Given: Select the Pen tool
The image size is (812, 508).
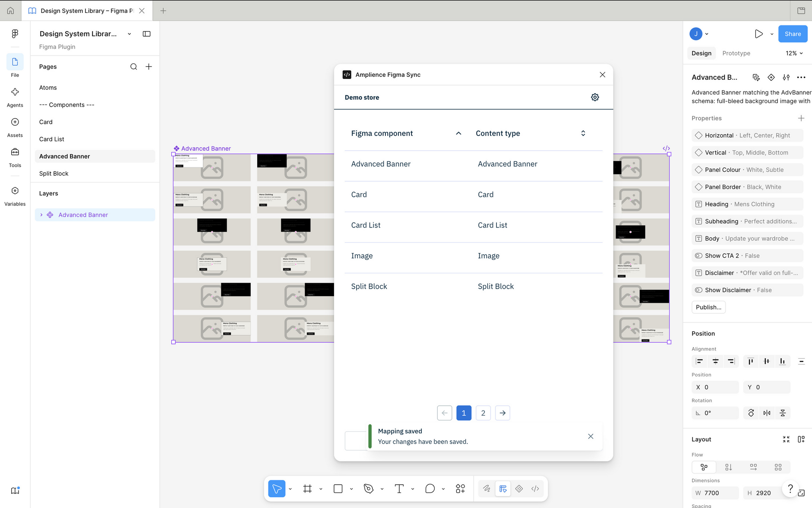Looking at the screenshot, I should (x=368, y=489).
